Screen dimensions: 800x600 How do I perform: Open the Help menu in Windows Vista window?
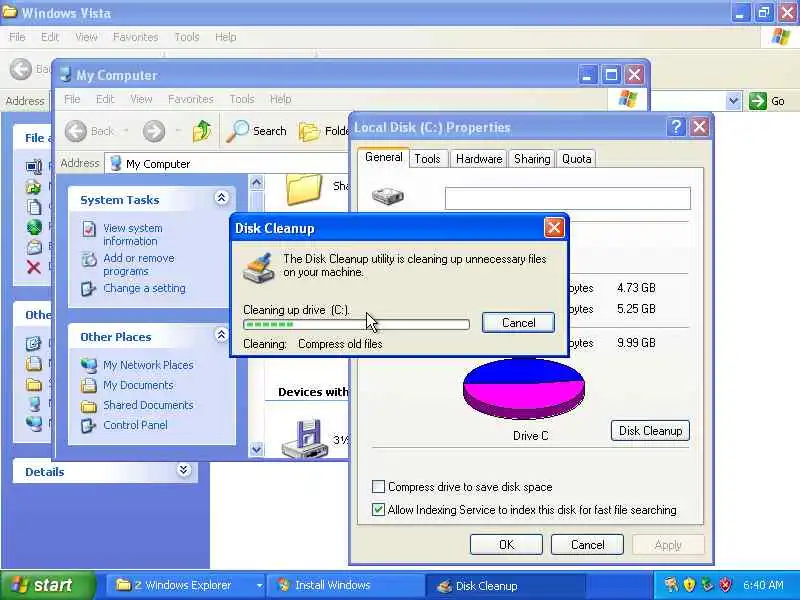coord(226,37)
